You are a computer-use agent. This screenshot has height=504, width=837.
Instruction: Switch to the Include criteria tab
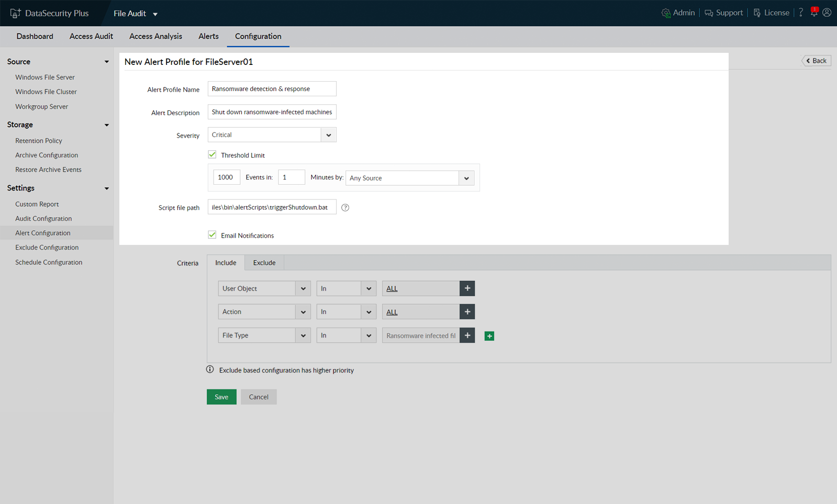[226, 263]
